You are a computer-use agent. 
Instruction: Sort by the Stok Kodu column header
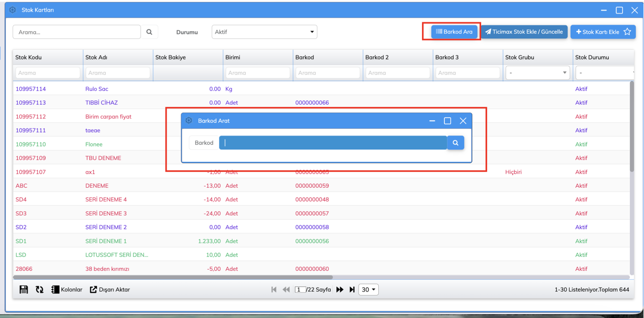(x=29, y=57)
